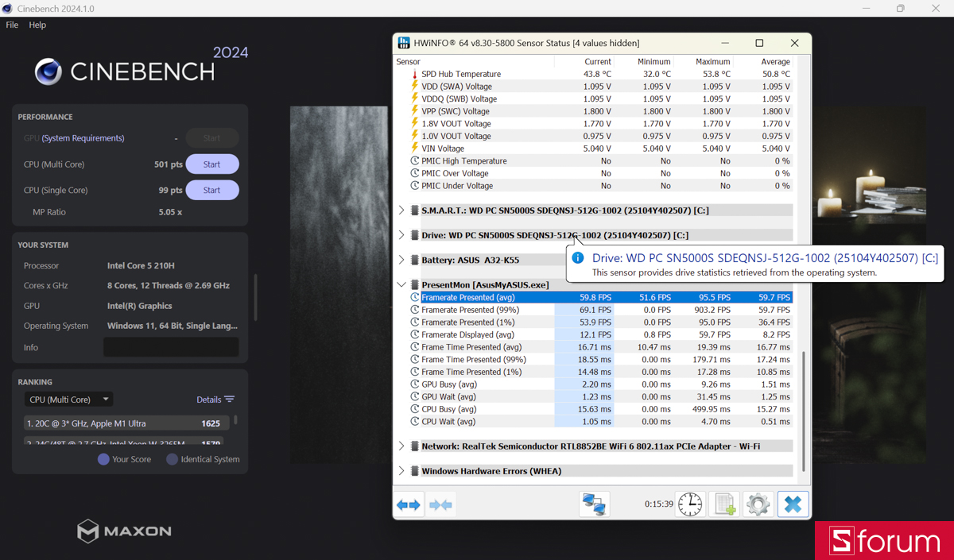The image size is (954, 560).
Task: Collapse columns with the inward arrows icon
Action: tap(440, 504)
